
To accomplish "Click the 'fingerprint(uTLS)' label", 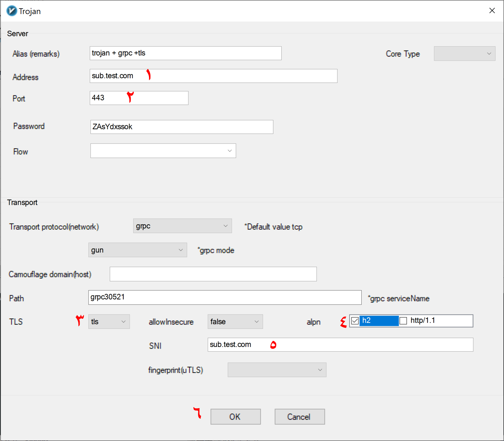I will point(176,370).
